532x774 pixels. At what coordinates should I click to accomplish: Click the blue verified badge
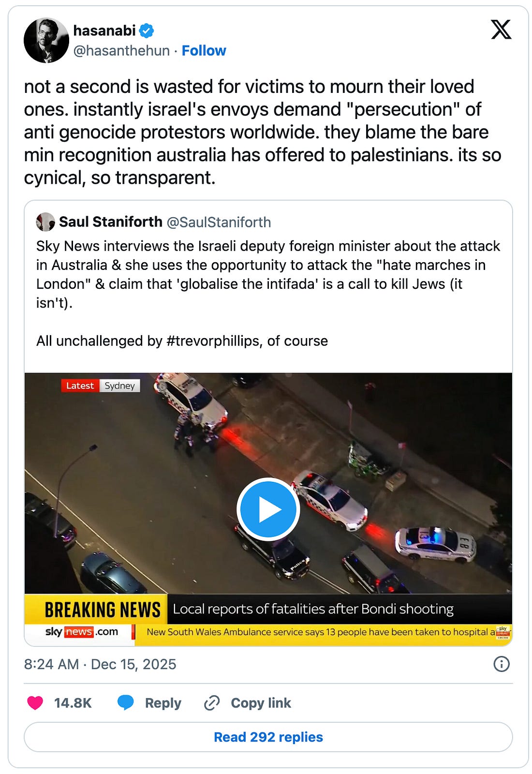point(147,30)
